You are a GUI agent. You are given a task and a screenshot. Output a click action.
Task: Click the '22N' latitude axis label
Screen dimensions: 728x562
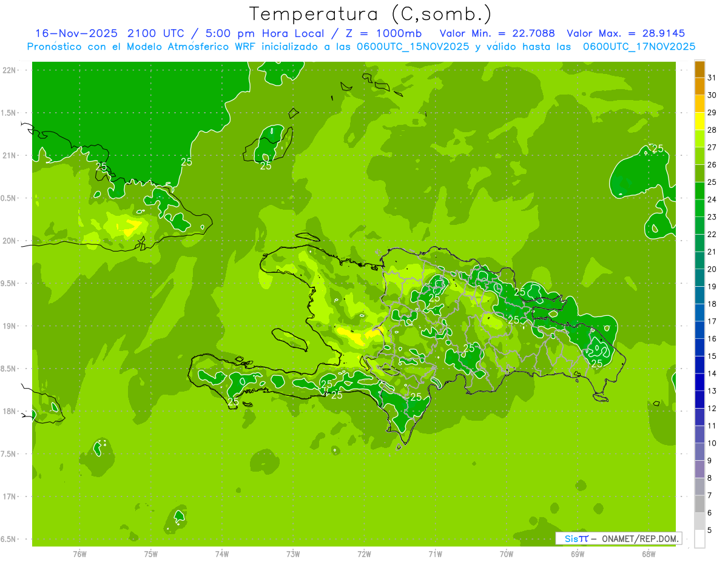coord(10,70)
